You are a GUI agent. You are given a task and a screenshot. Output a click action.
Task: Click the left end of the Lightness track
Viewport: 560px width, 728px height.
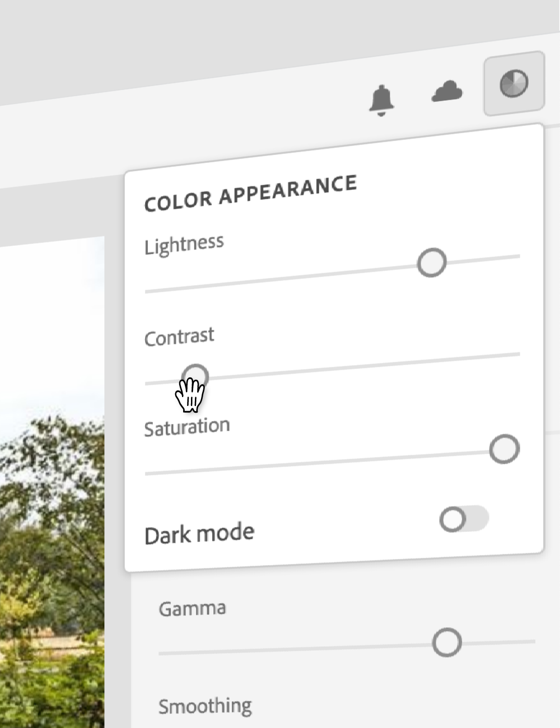click(x=151, y=291)
